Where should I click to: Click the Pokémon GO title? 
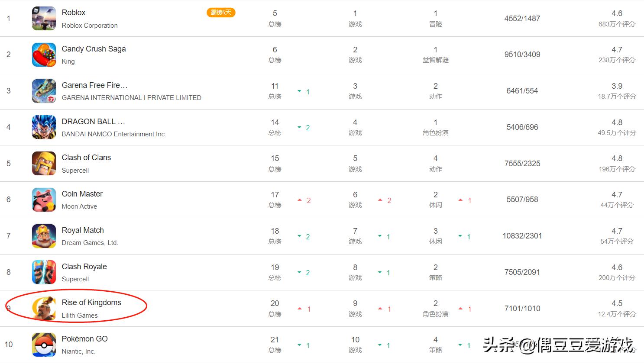(x=85, y=339)
